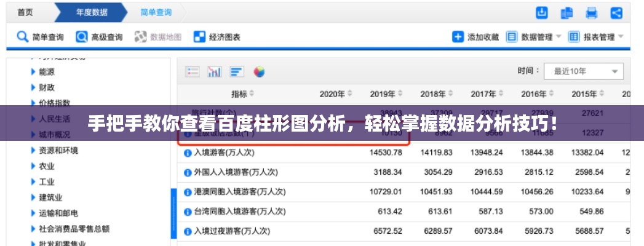Open the 时间 最近10年 dropdown

pos(584,71)
